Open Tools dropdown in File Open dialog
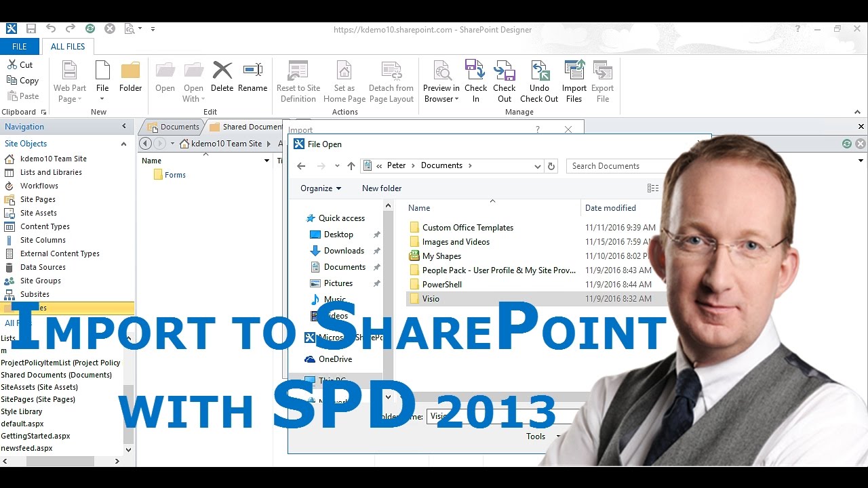 point(544,436)
